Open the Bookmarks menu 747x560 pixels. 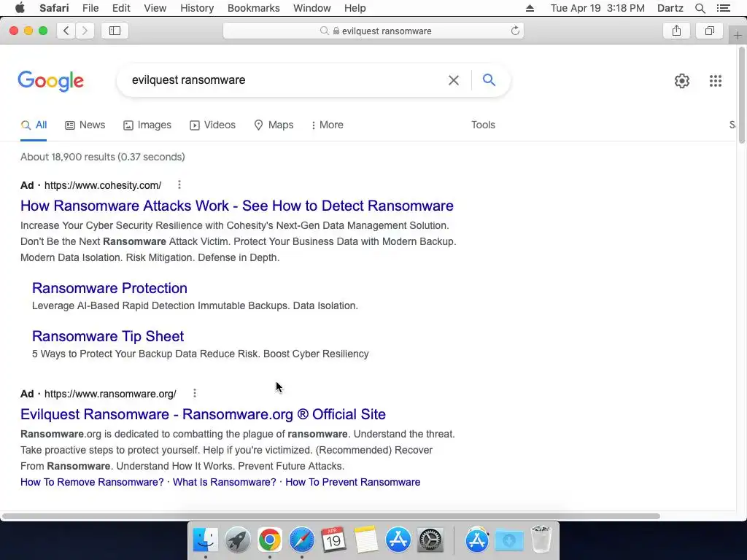(253, 8)
